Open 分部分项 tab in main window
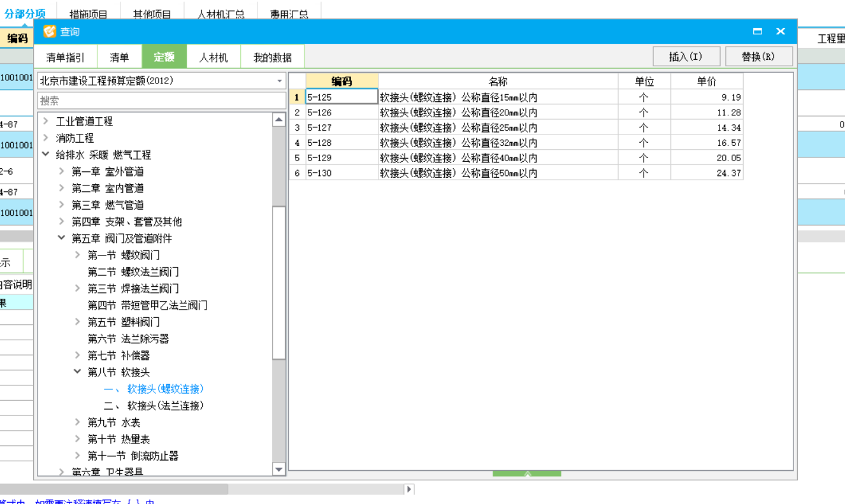The image size is (845, 504). [25, 13]
